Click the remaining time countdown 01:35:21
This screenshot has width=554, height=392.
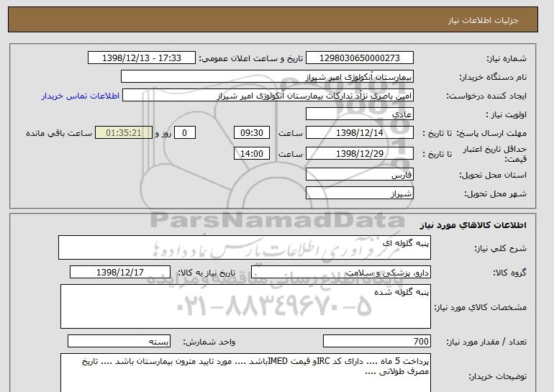click(124, 133)
